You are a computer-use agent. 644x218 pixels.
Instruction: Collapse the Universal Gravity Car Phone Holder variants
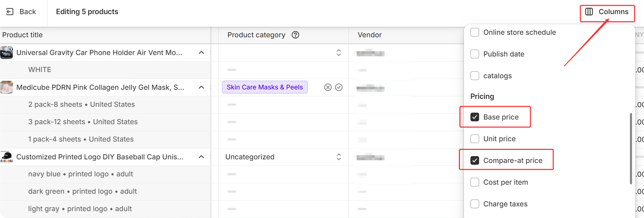click(x=201, y=53)
